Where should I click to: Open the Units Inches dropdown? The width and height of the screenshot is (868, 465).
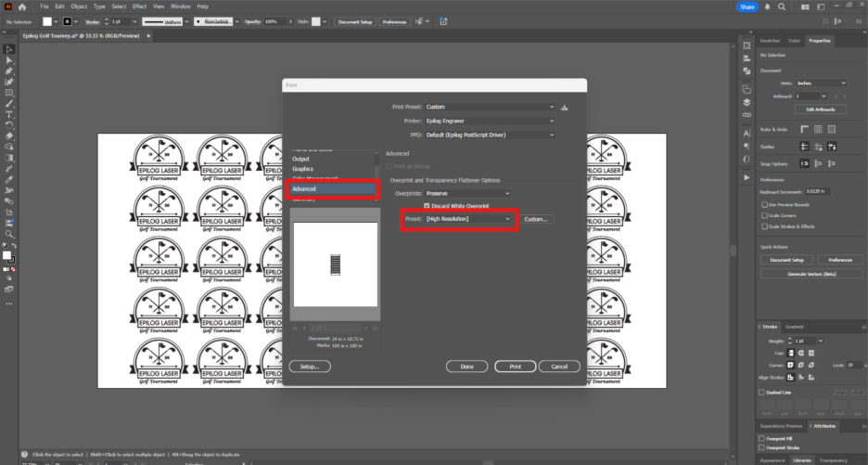(x=821, y=84)
